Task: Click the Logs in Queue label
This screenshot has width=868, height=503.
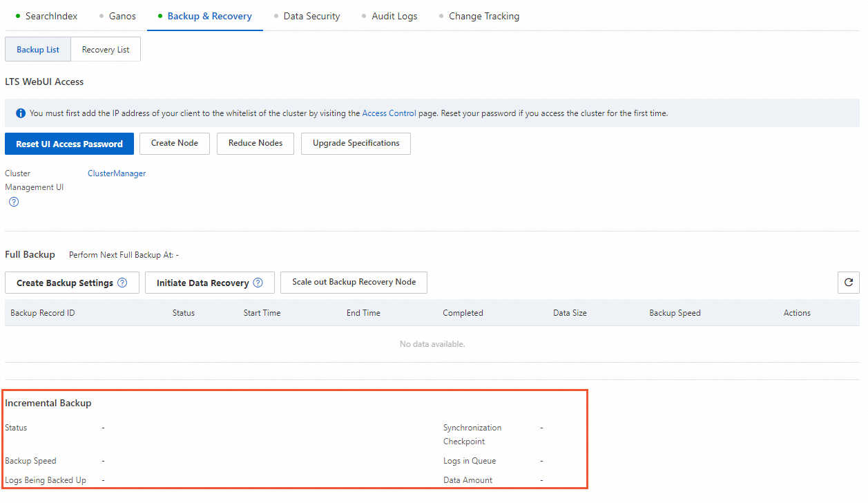Action: [470, 461]
